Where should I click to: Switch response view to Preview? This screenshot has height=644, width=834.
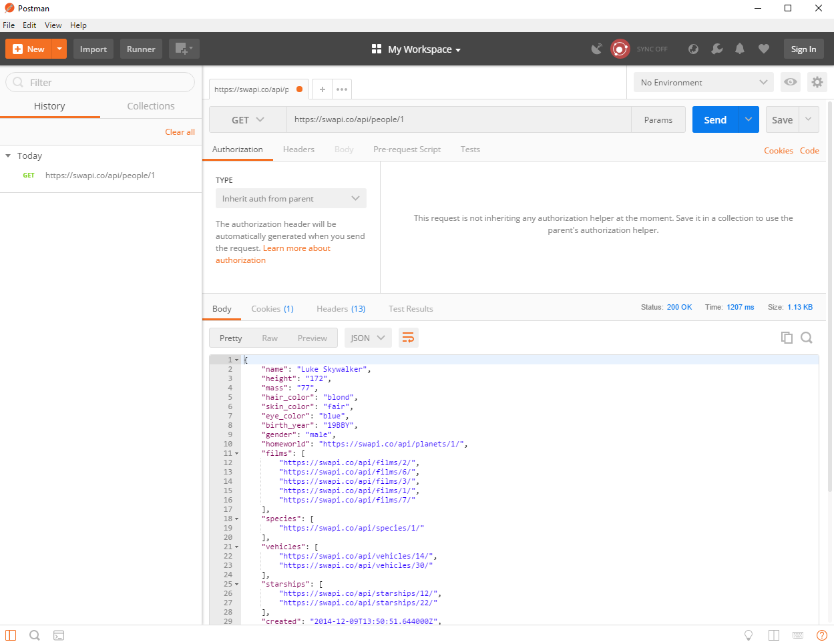pyautogui.click(x=312, y=338)
